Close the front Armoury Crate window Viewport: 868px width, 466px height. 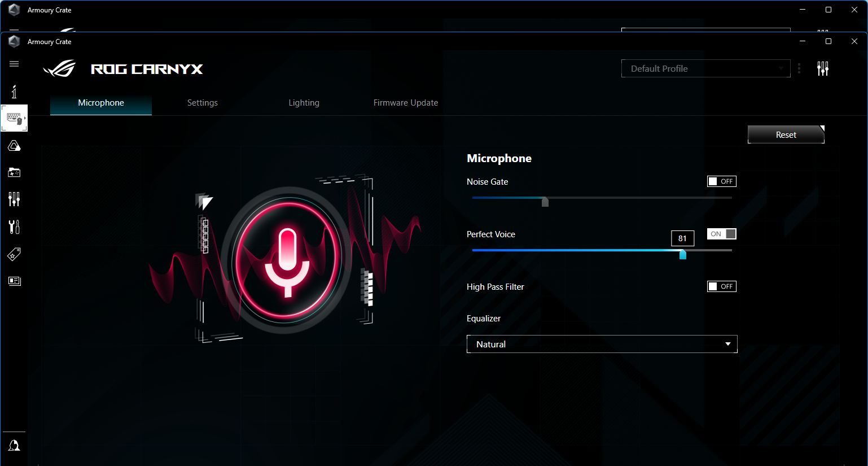854,41
